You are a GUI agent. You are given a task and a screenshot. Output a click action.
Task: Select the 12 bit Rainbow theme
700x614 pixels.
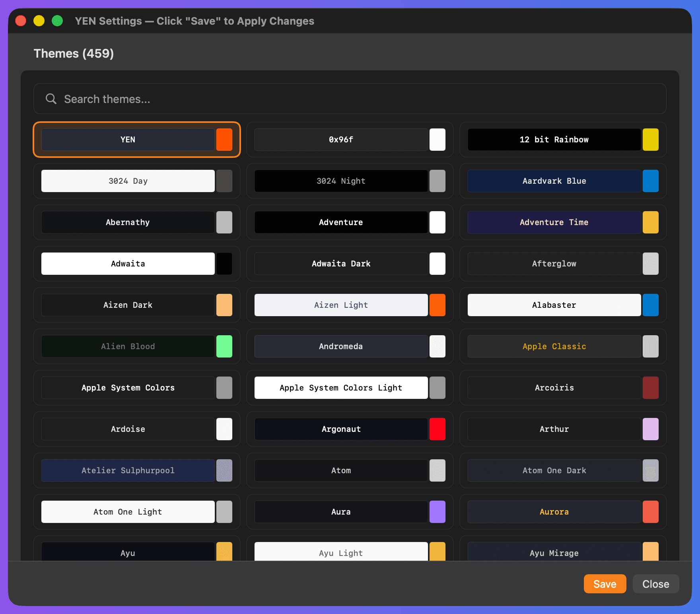pyautogui.click(x=554, y=140)
